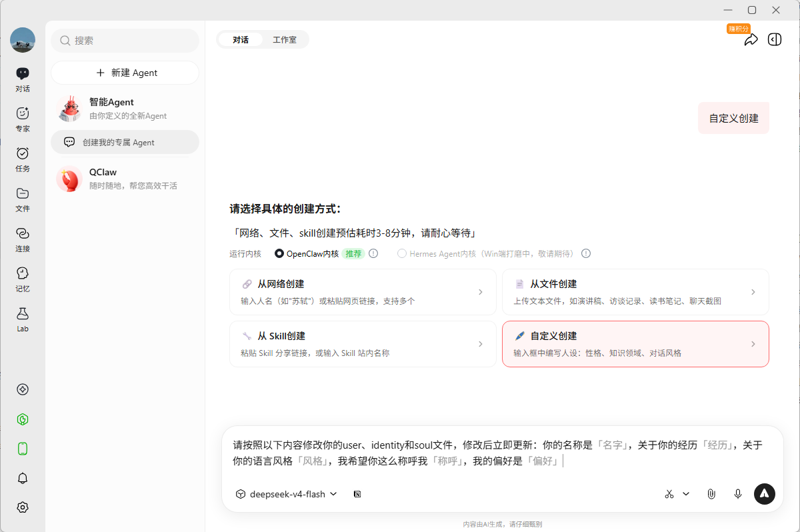The width and height of the screenshot is (800, 532).
Task: Go to the 任务 tasks section
Action: coord(23,159)
